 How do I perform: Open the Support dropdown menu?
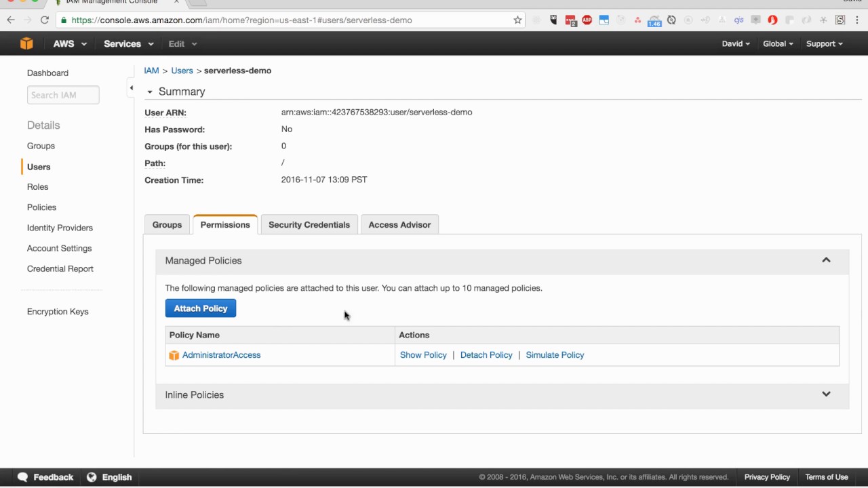point(825,43)
